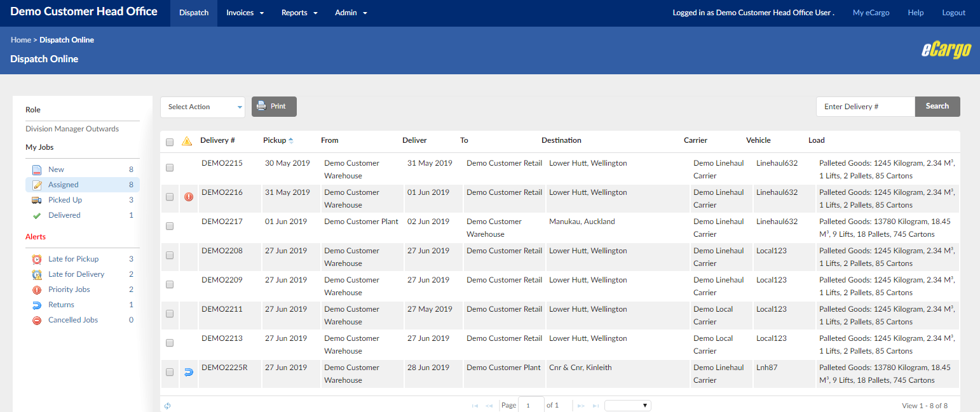This screenshot has width=980, height=412.
Task: Check the row checkbox for DEMO2225R
Action: 170,372
